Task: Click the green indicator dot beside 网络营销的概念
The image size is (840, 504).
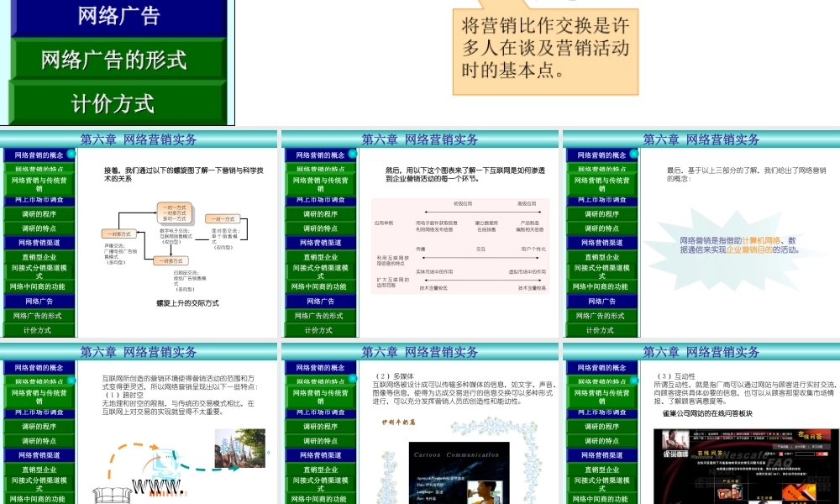Action: pyautogui.click(x=69, y=153)
